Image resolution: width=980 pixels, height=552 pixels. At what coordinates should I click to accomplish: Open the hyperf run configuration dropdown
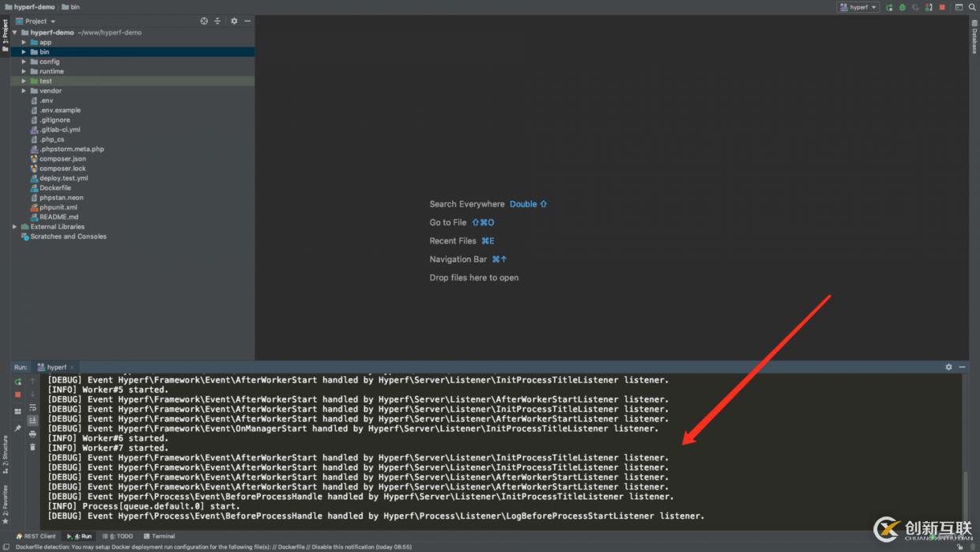click(x=858, y=7)
